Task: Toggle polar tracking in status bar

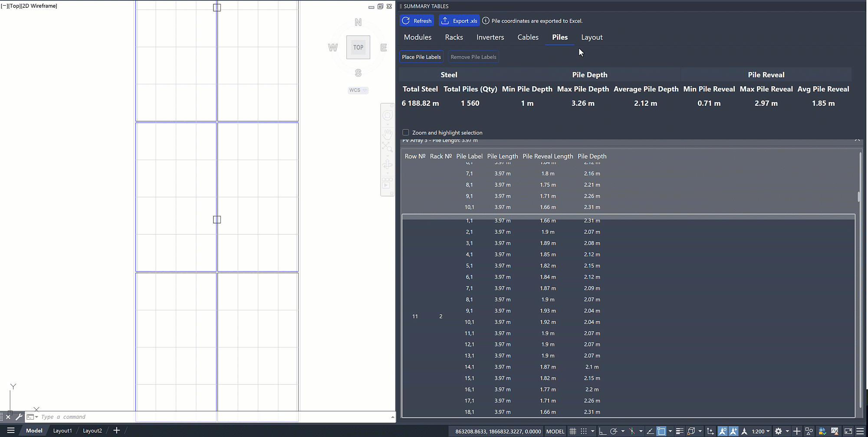Action: (614, 431)
